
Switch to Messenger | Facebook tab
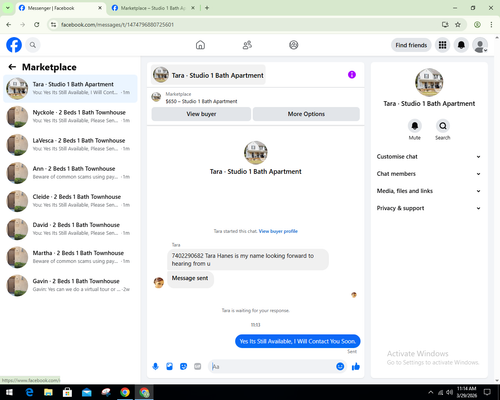(60, 8)
